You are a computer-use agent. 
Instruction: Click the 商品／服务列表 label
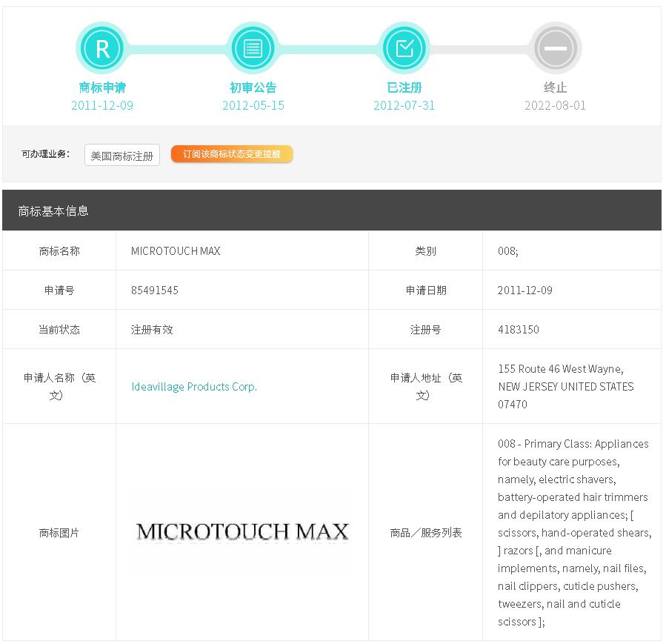pyautogui.click(x=425, y=532)
